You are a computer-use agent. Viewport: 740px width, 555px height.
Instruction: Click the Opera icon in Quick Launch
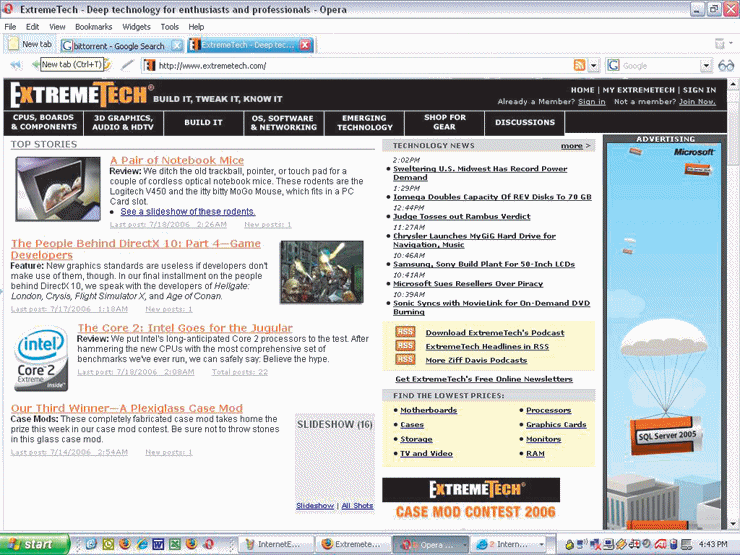[209, 544]
